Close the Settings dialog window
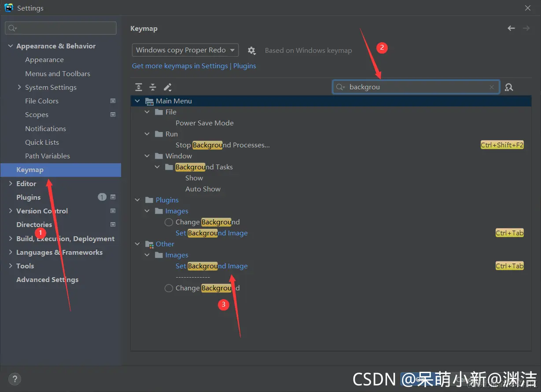Image resolution: width=541 pixels, height=392 pixels. point(528,8)
